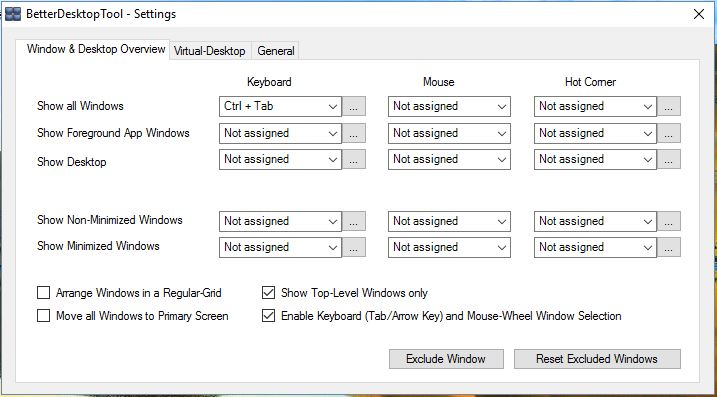717x397 pixels.
Task: Click the Show Minimized Windows label
Action: pyautogui.click(x=98, y=246)
